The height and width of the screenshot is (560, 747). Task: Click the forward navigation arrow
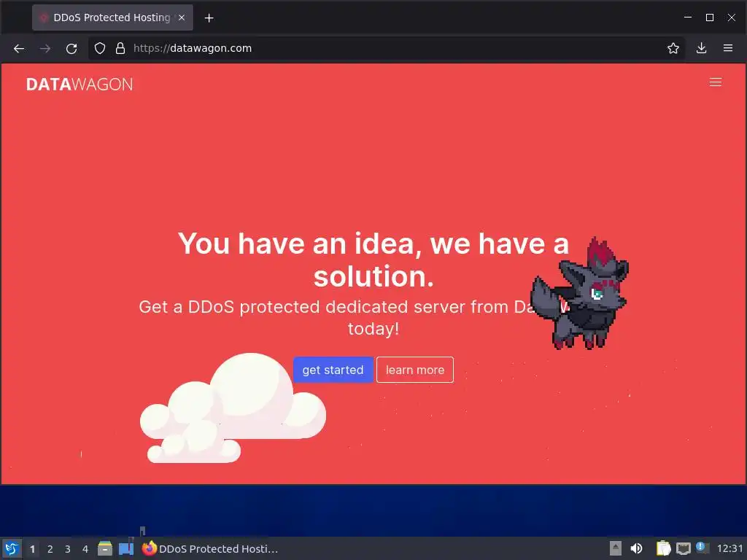pyautogui.click(x=44, y=48)
